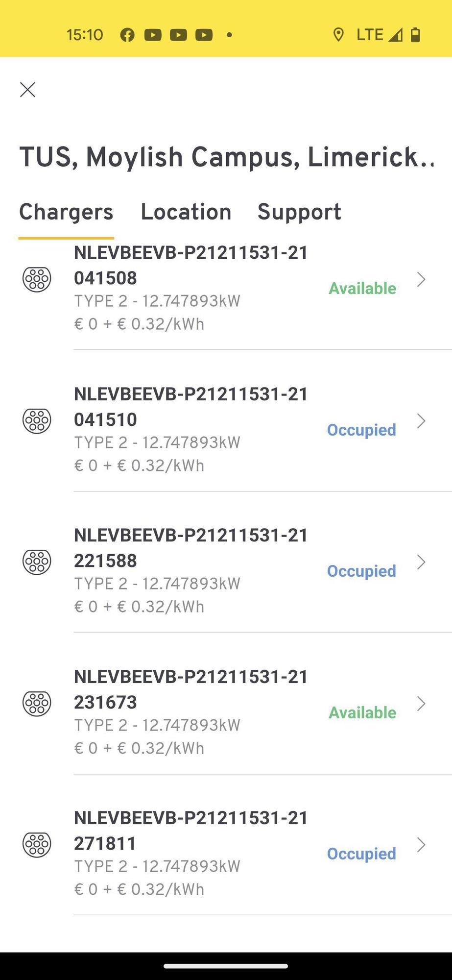The width and height of the screenshot is (452, 980).
Task: Expand charger 041508 details chevron
Action: point(421,279)
